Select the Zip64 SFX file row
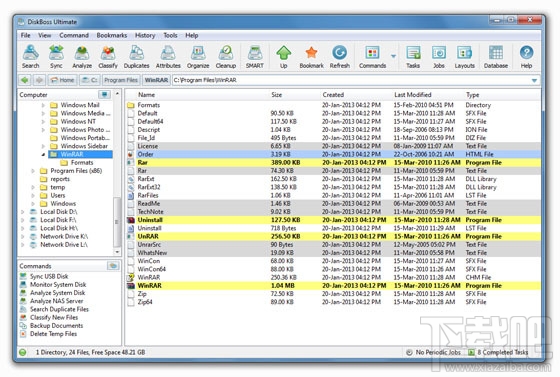Image resolution: width=560 pixels, height=377 pixels. pyautogui.click(x=333, y=302)
